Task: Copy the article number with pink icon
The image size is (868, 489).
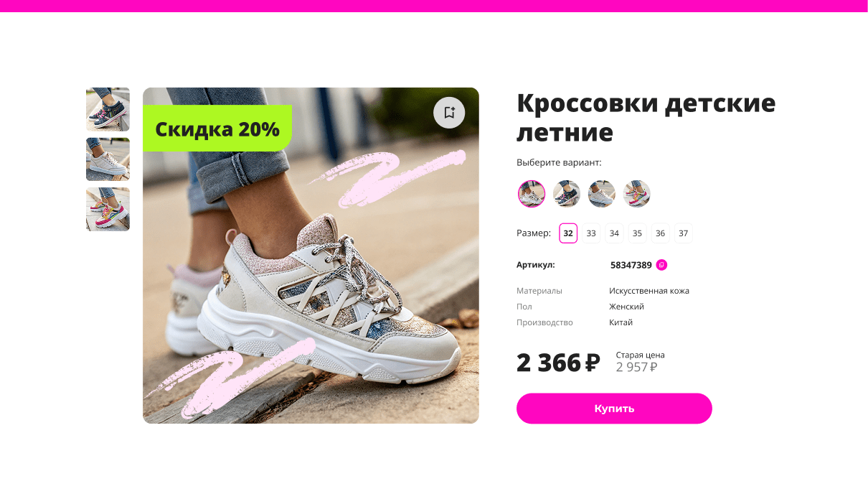Action: 661,265
